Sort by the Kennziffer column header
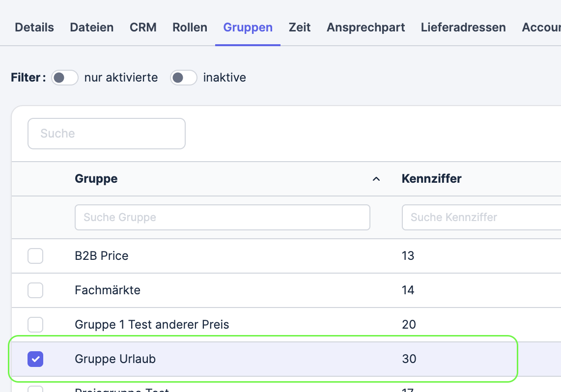561x392 pixels. click(x=431, y=178)
